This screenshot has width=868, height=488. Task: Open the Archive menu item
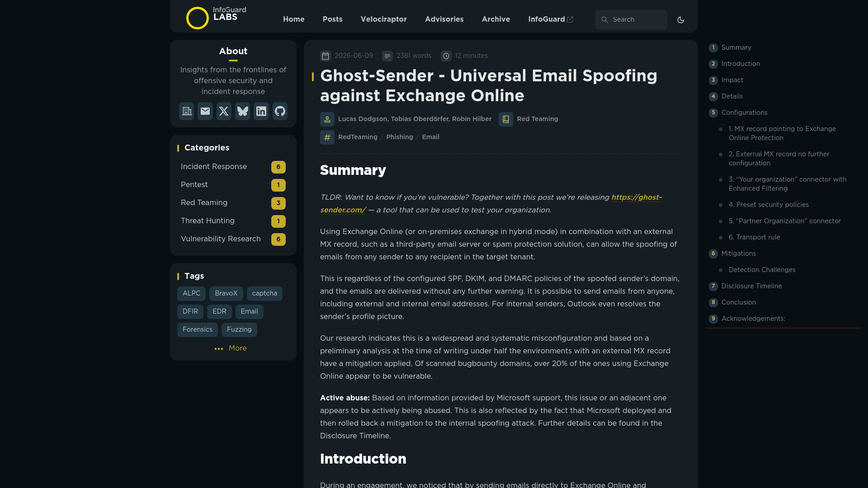point(496,19)
